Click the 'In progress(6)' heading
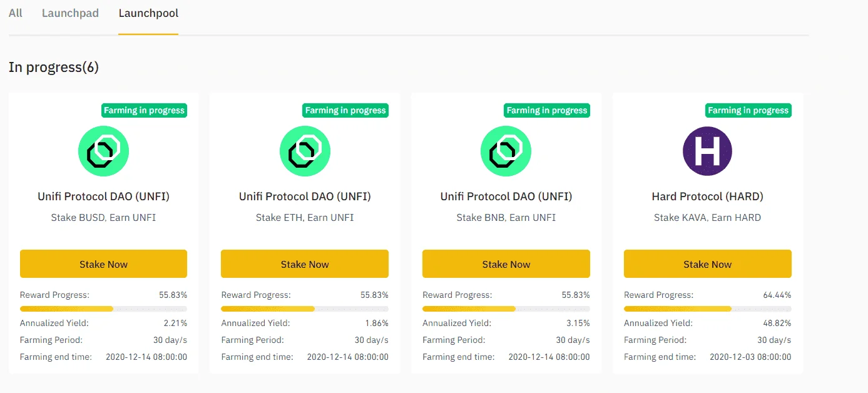 tap(54, 67)
